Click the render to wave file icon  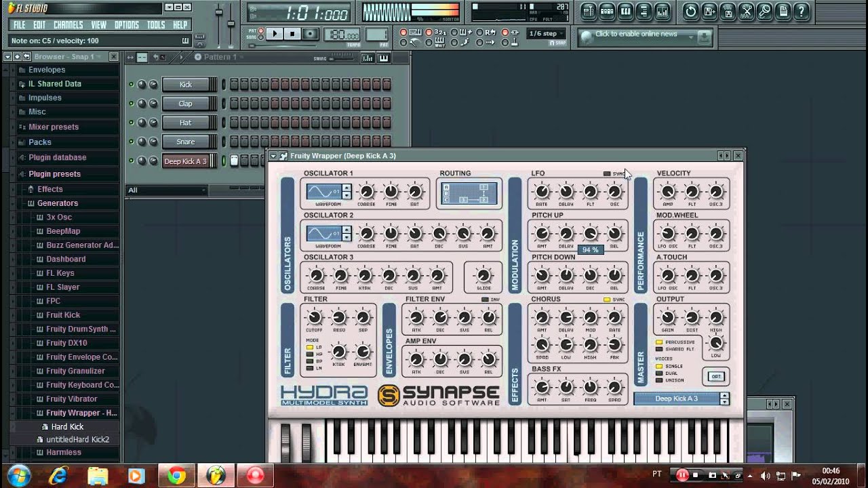(x=728, y=11)
